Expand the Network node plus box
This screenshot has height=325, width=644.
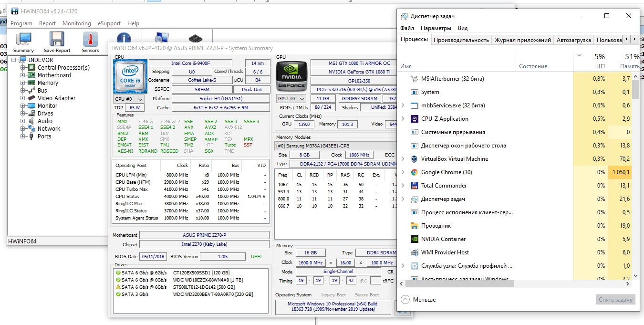coord(22,129)
